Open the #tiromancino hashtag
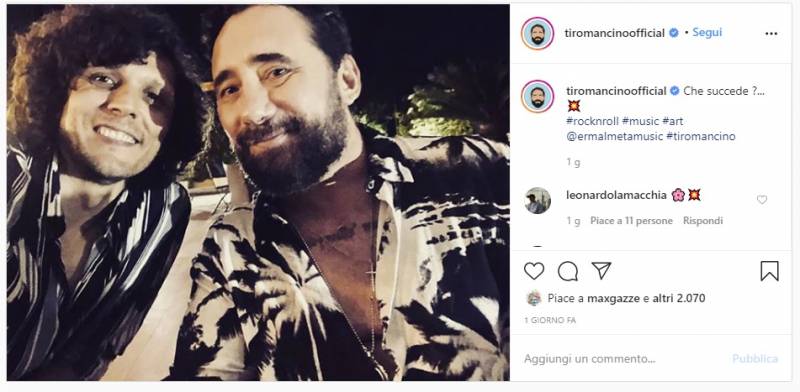Viewport: 800px width, 392px height. tap(701, 137)
